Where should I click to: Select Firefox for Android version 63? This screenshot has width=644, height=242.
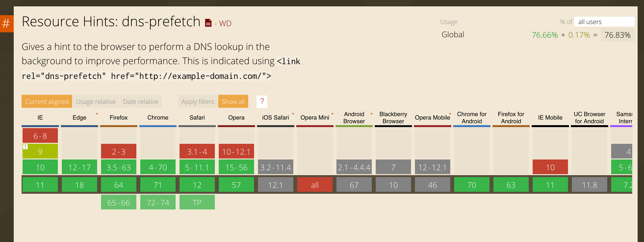click(x=511, y=184)
